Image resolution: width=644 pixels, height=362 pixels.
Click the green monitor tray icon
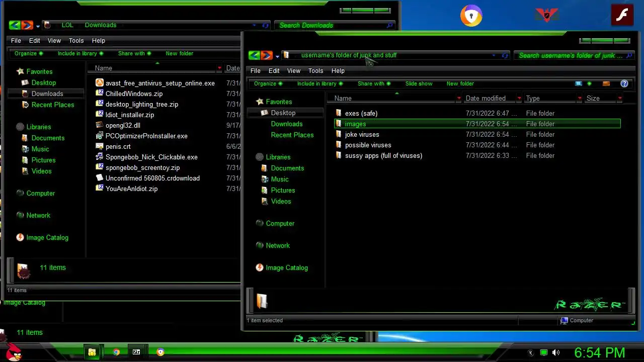tap(543, 352)
